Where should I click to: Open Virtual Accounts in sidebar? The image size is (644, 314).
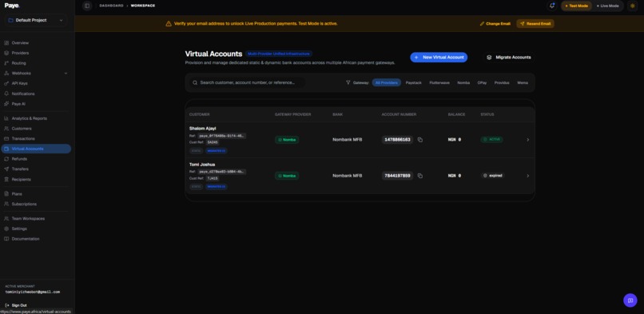(x=36, y=149)
